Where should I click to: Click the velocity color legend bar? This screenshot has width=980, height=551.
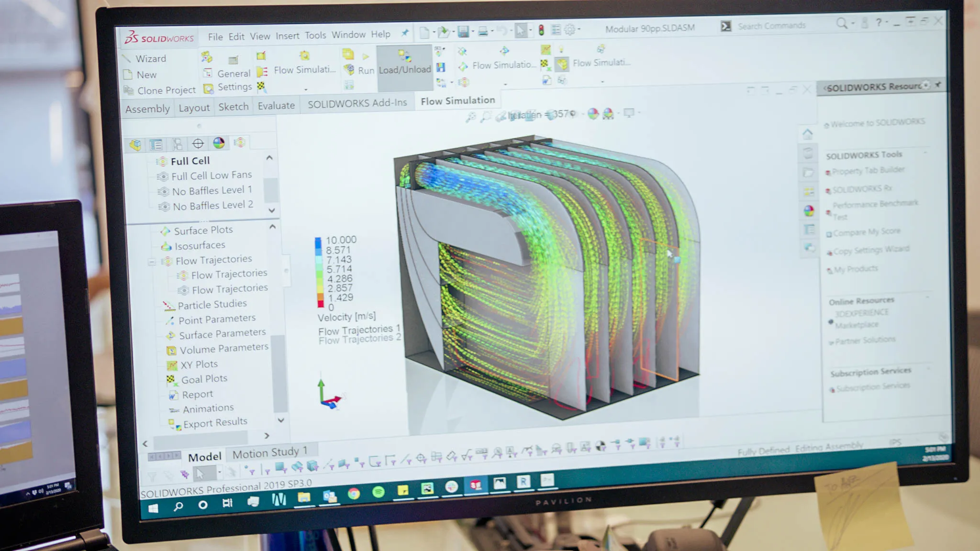click(319, 273)
